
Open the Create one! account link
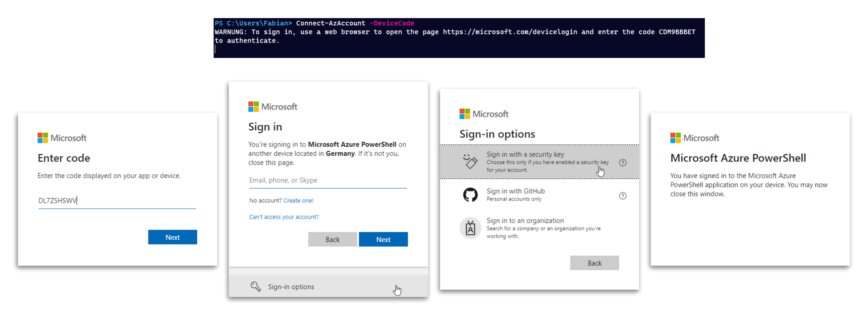point(299,200)
